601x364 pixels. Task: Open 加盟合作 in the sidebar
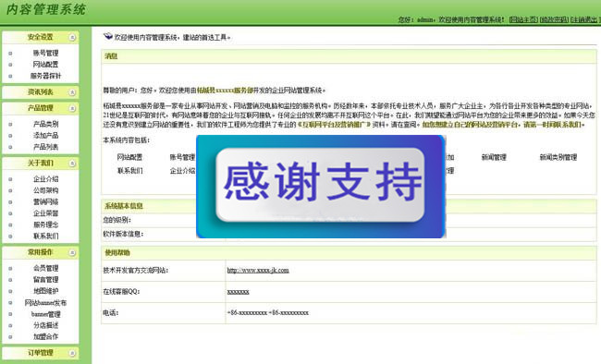45,337
